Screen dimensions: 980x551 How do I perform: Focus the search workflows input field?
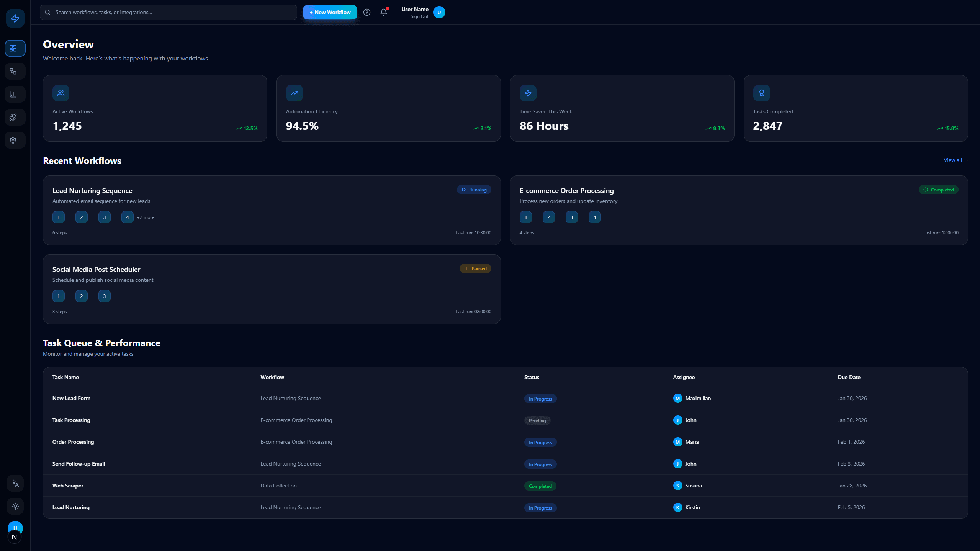pyautogui.click(x=169, y=12)
